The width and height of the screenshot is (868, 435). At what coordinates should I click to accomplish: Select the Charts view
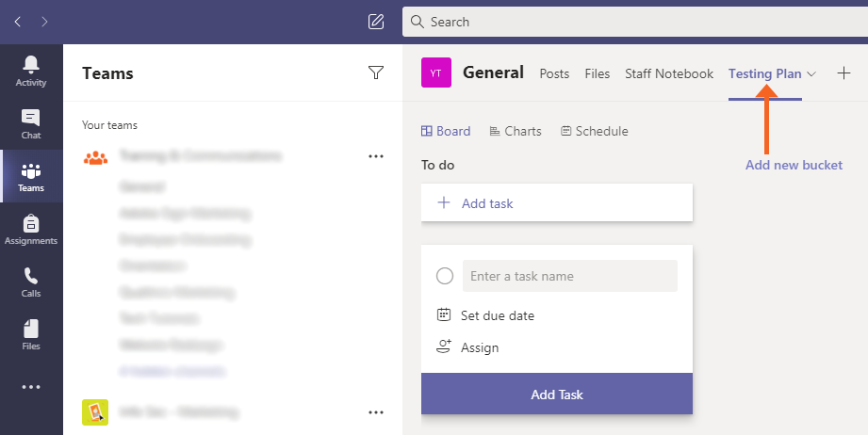point(516,131)
